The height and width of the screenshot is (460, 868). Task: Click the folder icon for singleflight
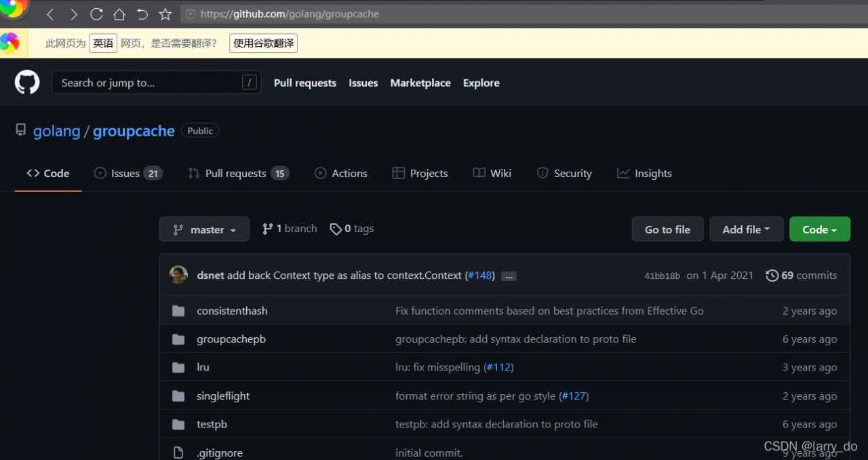178,396
